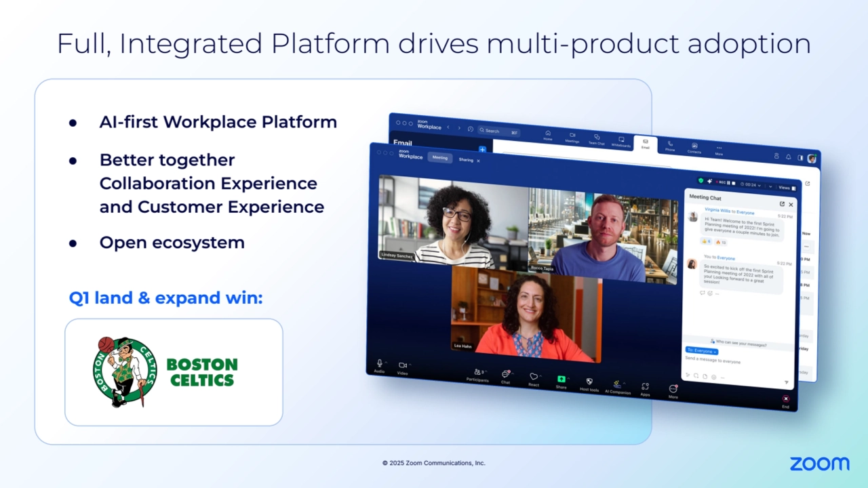Send chat message with arrow icon
868x488 pixels.
(787, 382)
